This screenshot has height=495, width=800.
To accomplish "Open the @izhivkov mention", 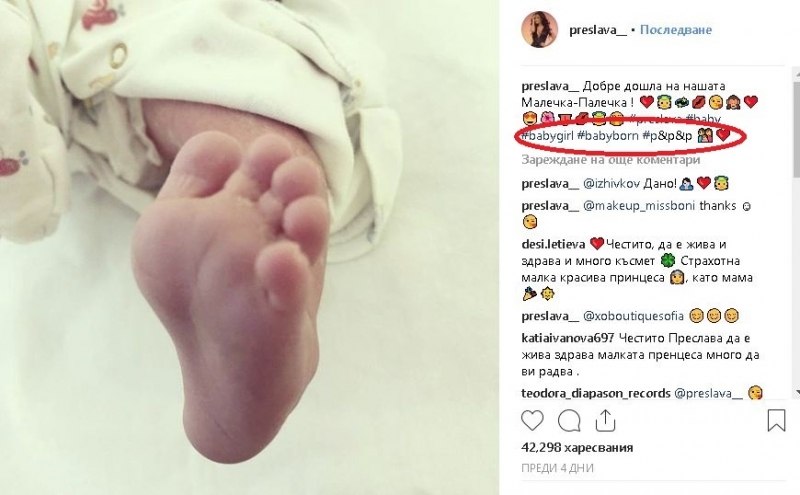I will 611,183.
